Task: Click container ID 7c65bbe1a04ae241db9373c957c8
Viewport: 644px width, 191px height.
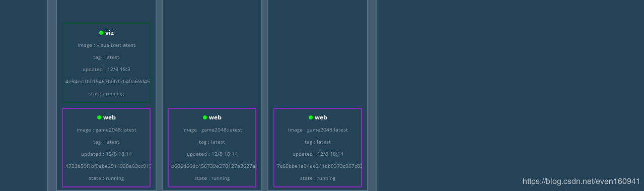Action: 319,166
